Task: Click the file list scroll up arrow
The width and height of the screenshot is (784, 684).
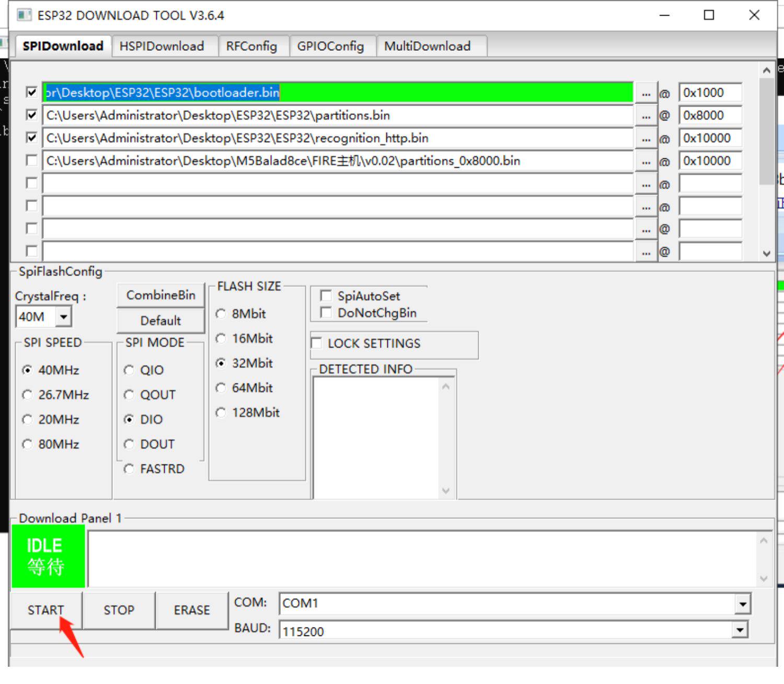Action: (767, 70)
